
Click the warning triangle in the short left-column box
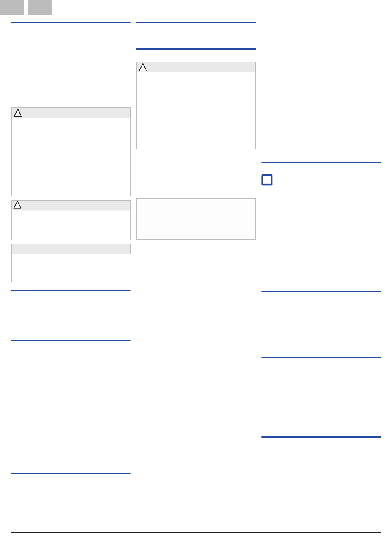(17, 205)
